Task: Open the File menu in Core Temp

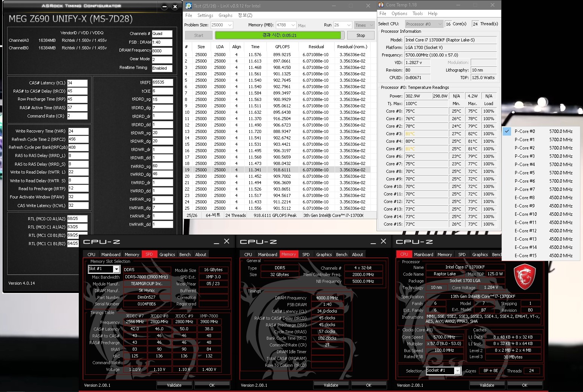Action: 383,14
